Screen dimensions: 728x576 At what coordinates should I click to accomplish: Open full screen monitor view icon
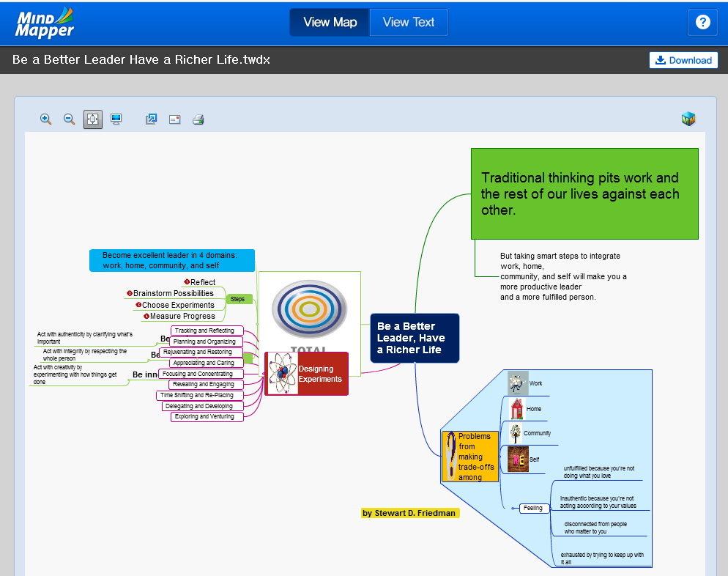point(116,119)
